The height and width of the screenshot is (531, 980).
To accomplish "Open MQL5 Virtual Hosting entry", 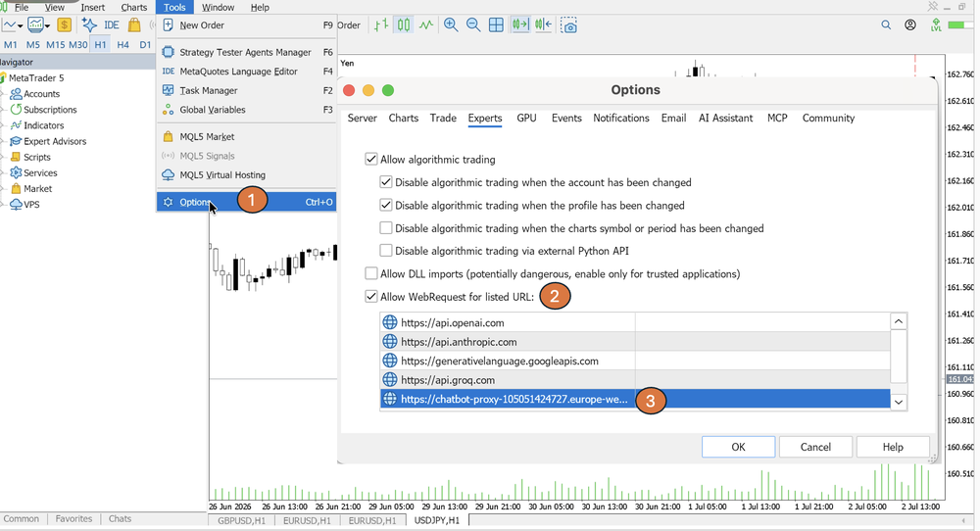I will [246, 175].
